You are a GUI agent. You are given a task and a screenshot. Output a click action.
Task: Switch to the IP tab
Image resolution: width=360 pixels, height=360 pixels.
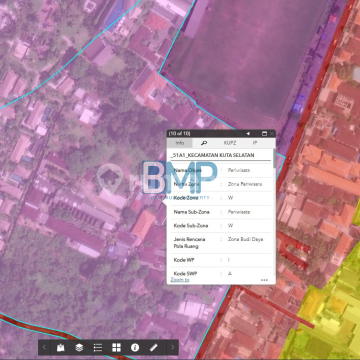255,143
